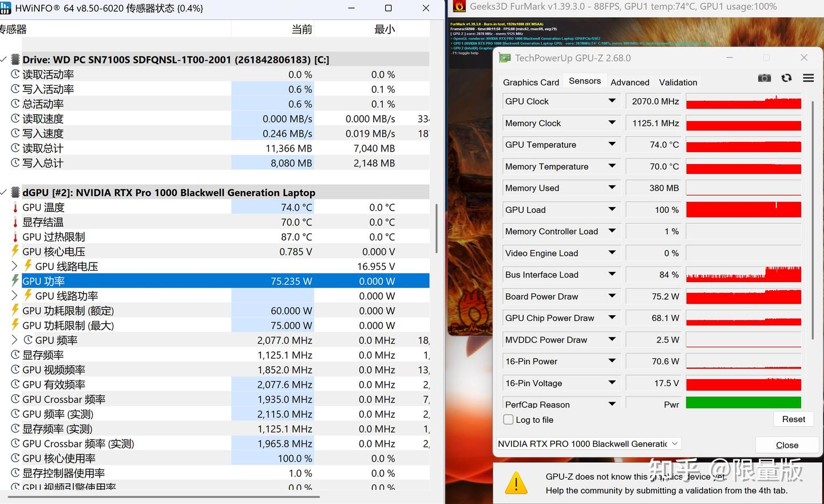The width and height of the screenshot is (824, 504).
Task: Click the lightning icon beside GPU 功耗限制 (最大)
Action: [15, 325]
